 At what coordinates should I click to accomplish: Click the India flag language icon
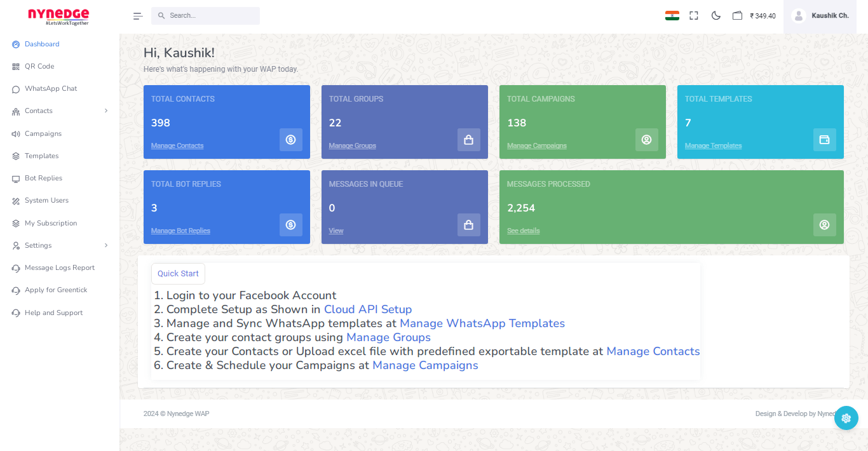point(672,15)
